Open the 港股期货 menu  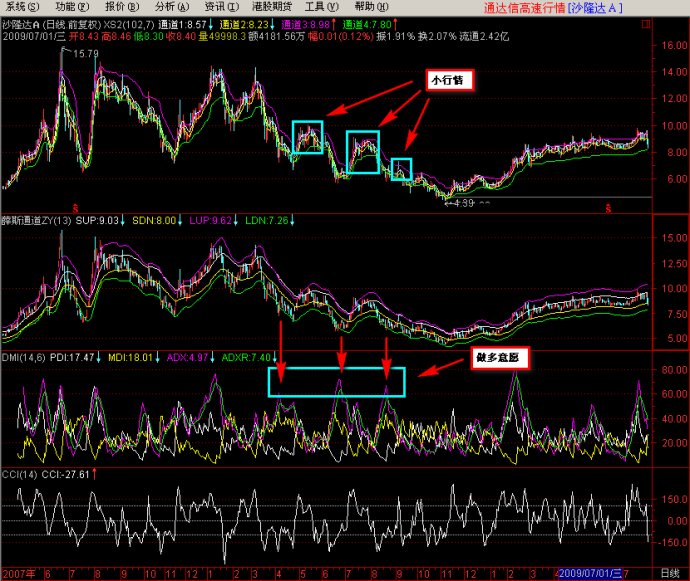pos(272,7)
